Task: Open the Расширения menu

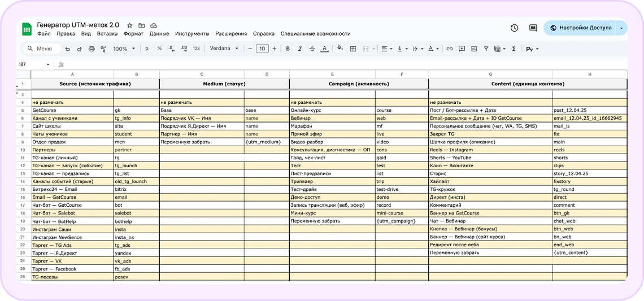Action: (x=232, y=34)
